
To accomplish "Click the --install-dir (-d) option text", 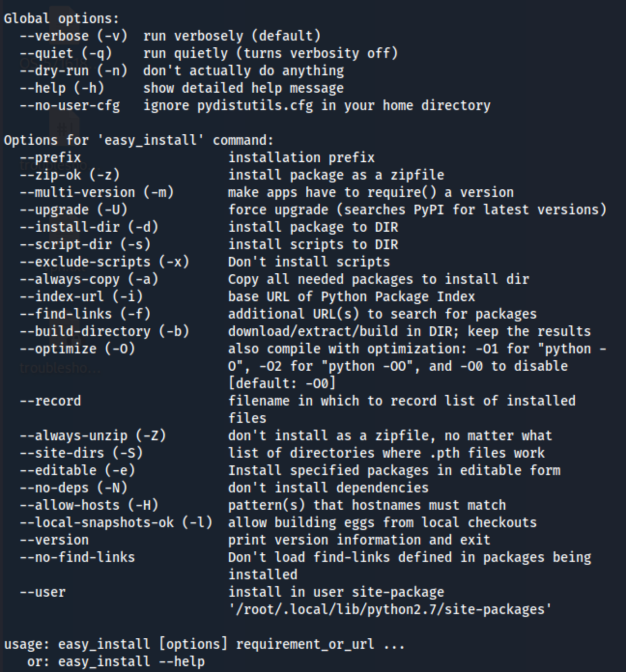I will point(89,227).
